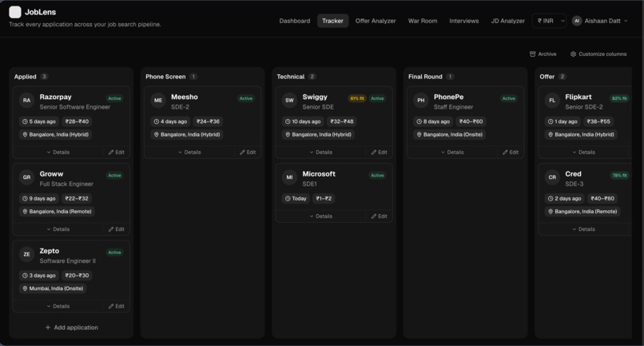Click clock icon on Razorpay's 5 days ago
This screenshot has height=346, width=644.
tap(25, 121)
